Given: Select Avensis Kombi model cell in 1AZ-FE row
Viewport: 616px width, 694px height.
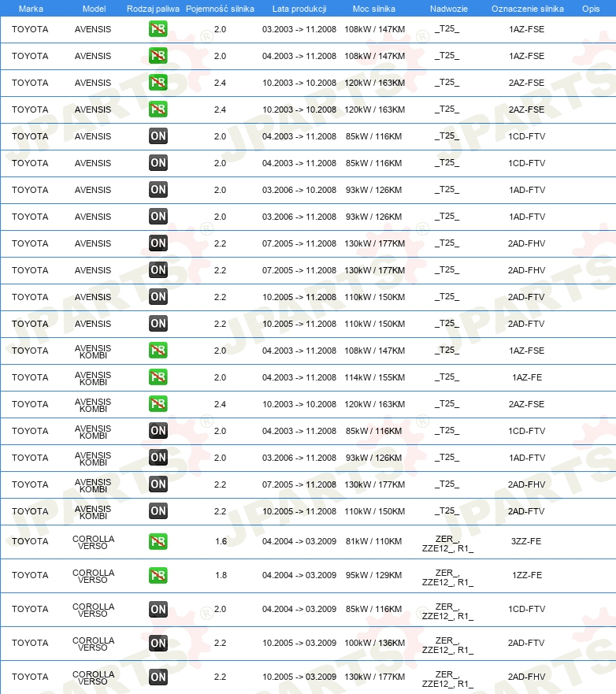Looking at the screenshot, I should (x=93, y=378).
